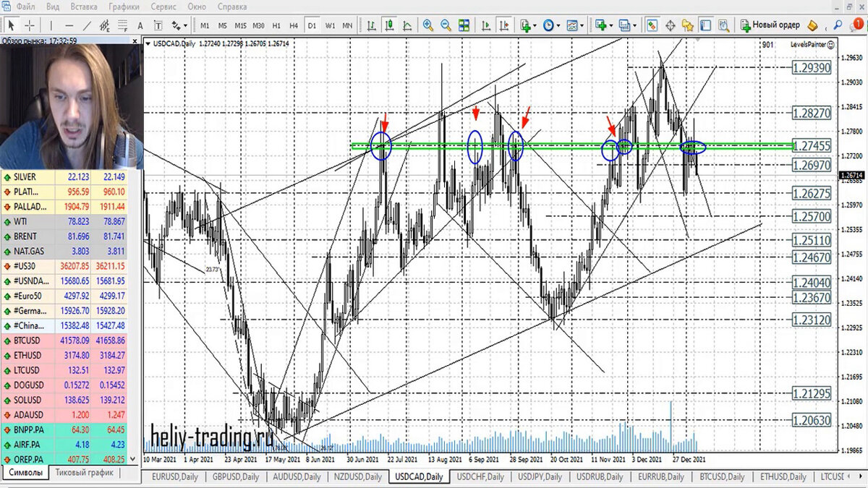Viewport: 868px width, 488px height.
Task: Switch to bar chart display
Action: coord(370,25)
